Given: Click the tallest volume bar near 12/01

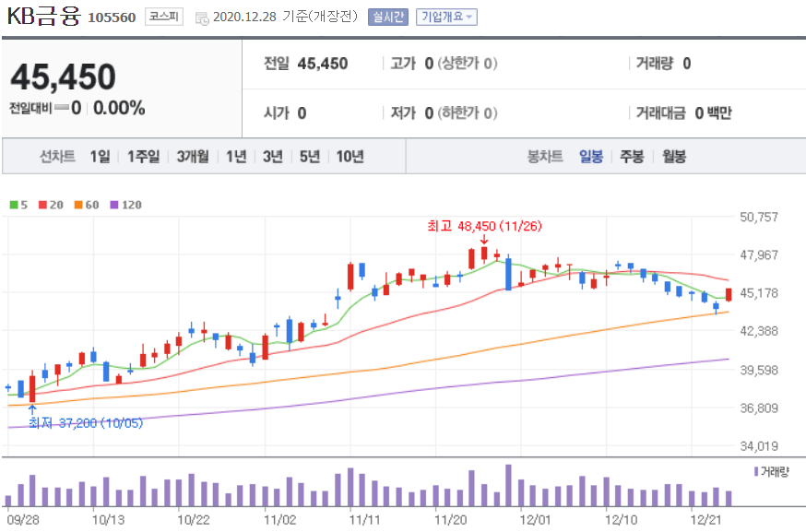Looking at the screenshot, I should pos(508,485).
